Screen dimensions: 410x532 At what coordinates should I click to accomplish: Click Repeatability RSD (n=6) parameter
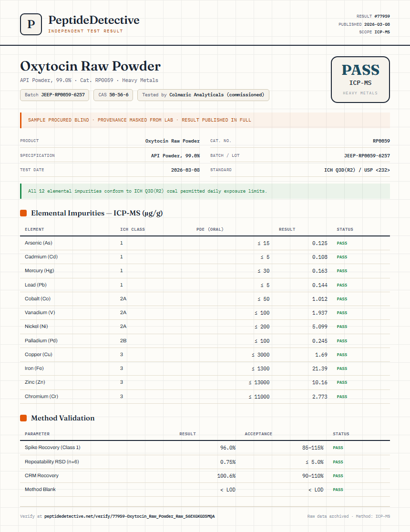click(x=51, y=462)
